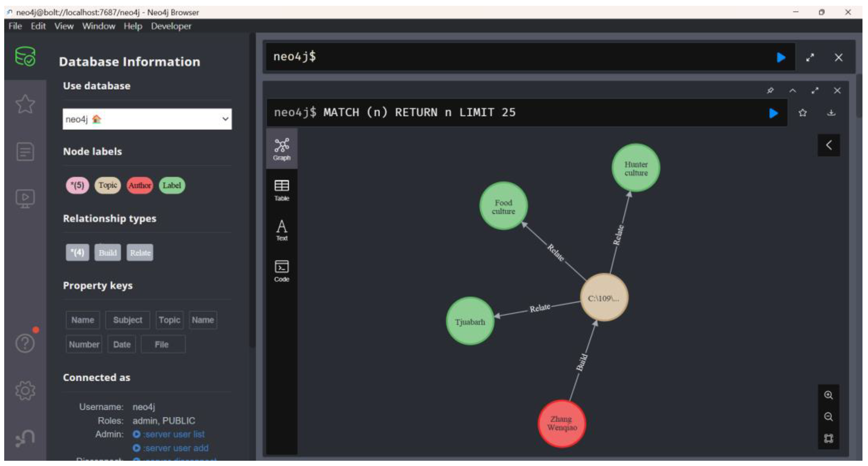This screenshot has width=868, height=466.
Task: Open the Project Files documents sidebar icon
Action: click(x=25, y=151)
